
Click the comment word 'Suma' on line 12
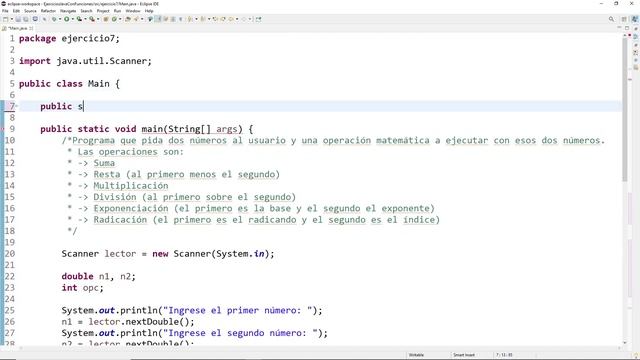click(104, 163)
